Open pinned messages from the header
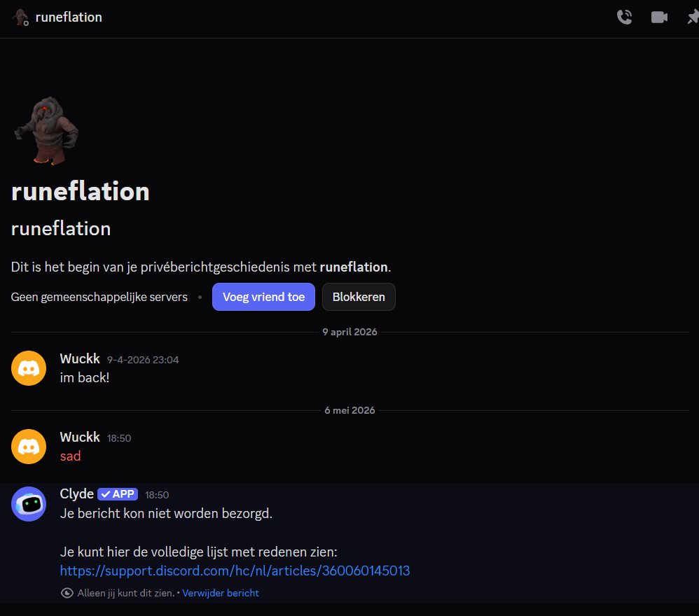 click(x=693, y=17)
